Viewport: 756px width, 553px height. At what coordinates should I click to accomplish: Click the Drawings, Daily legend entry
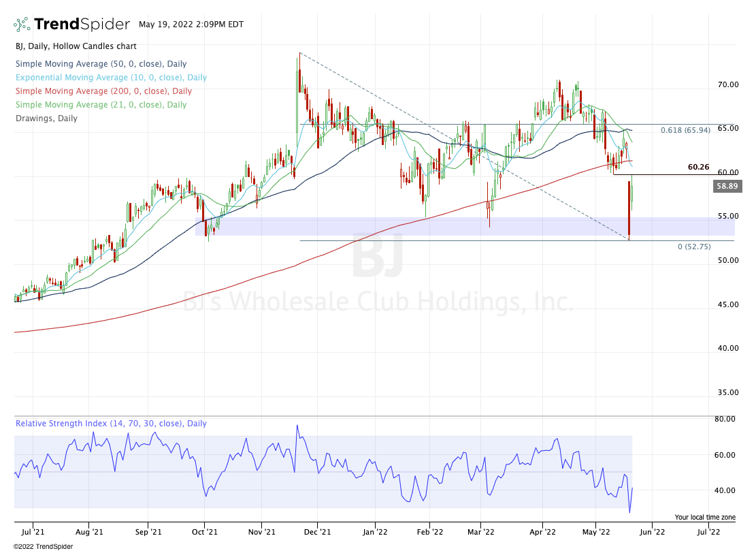pos(46,118)
